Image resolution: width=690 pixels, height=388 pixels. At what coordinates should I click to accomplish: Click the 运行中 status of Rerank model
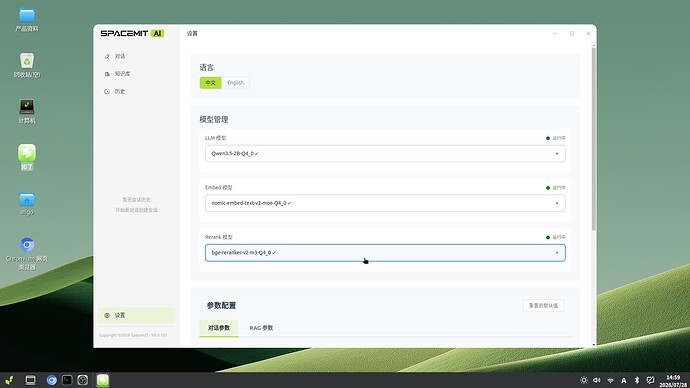pos(556,238)
